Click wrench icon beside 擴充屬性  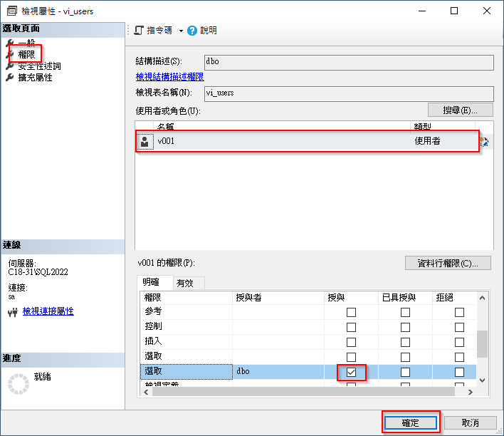coord(10,78)
